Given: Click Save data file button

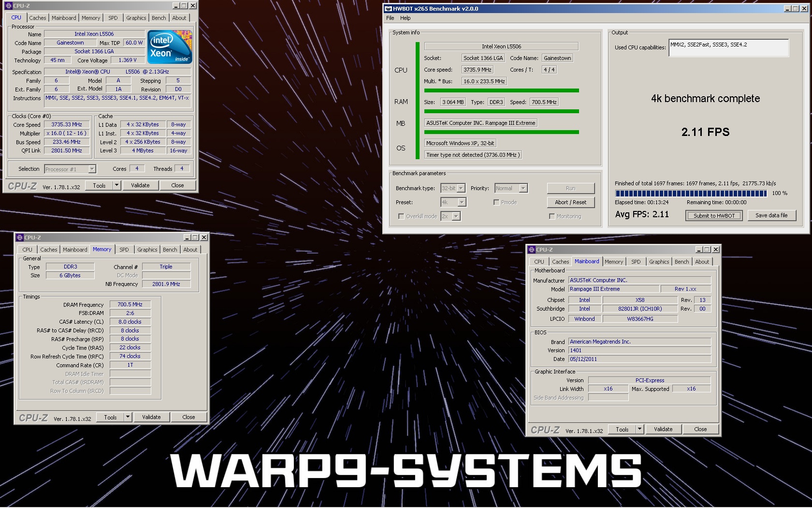Looking at the screenshot, I should [x=771, y=215].
